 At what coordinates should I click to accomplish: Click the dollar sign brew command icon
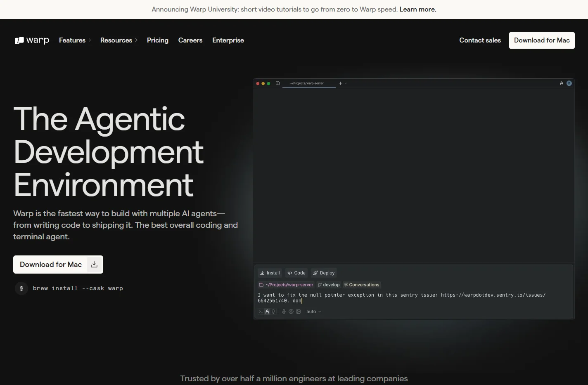[x=21, y=288]
